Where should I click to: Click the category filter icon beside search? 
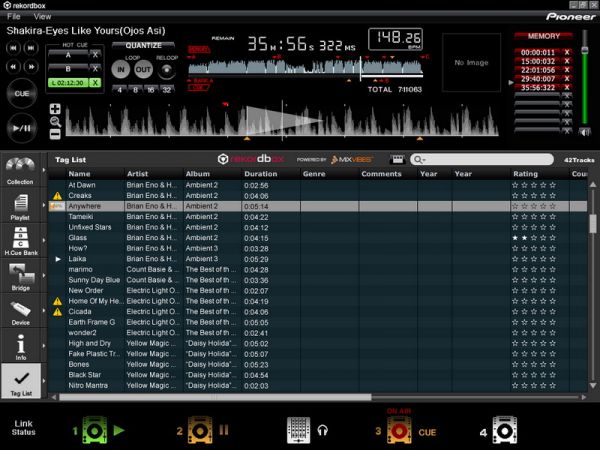[x=398, y=160]
